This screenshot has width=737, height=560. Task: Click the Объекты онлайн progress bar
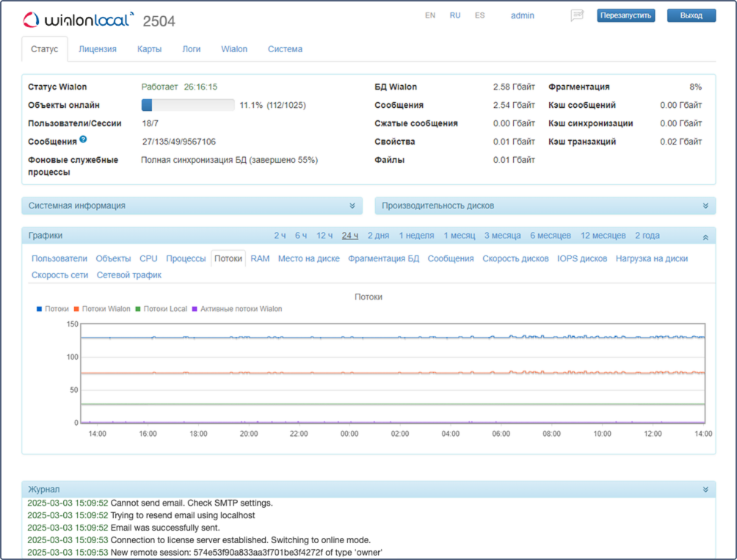pos(188,105)
